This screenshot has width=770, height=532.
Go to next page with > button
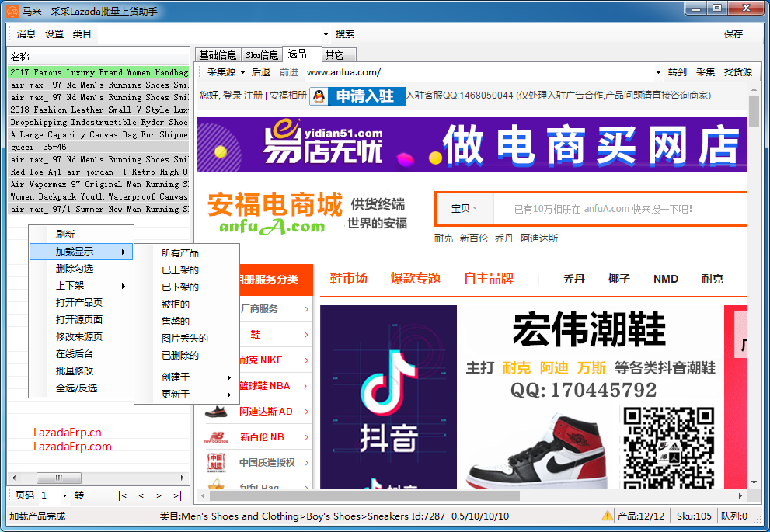[159, 495]
